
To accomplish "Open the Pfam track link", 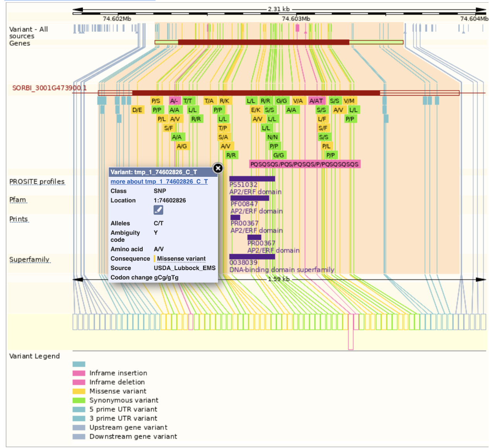I will [x=18, y=199].
